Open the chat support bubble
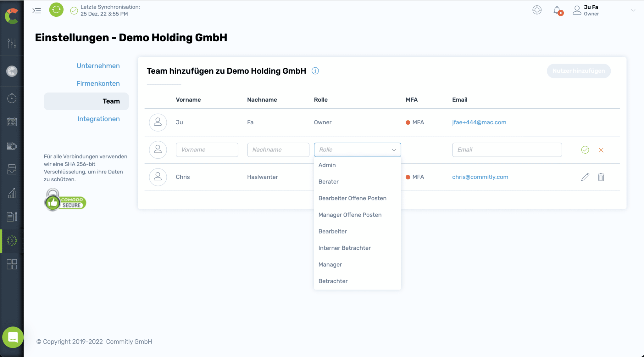 click(x=13, y=337)
